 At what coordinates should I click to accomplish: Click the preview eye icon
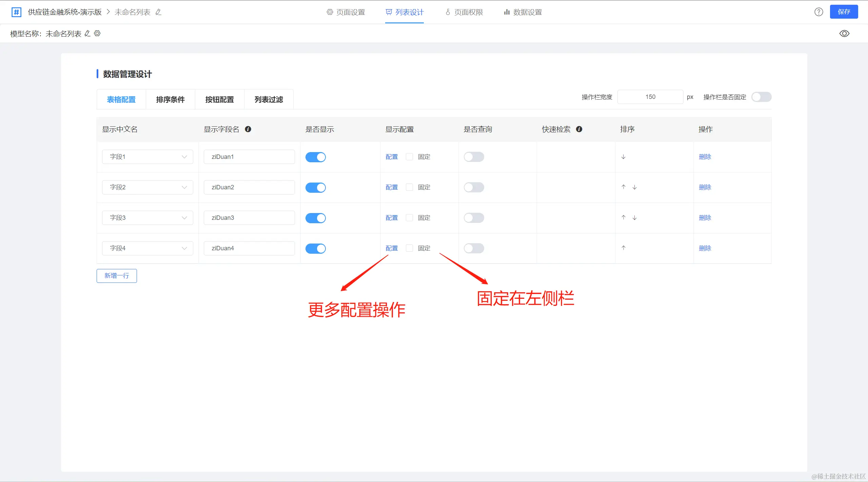pos(844,34)
